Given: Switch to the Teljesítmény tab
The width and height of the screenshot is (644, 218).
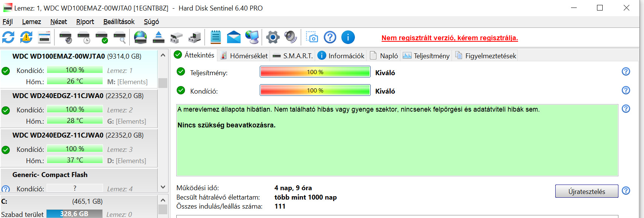Looking at the screenshot, I should [x=426, y=56].
